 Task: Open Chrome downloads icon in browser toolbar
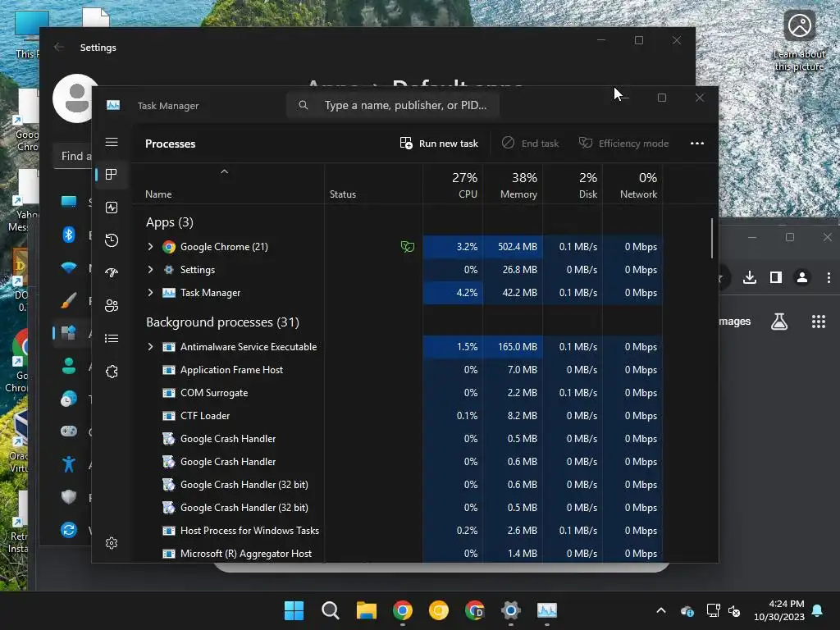point(750,277)
